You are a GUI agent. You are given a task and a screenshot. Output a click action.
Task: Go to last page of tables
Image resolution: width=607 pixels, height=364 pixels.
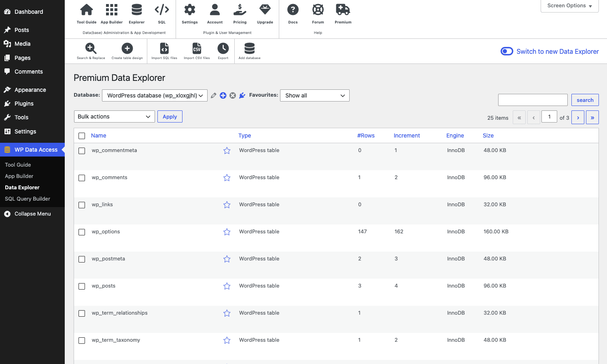[592, 118]
